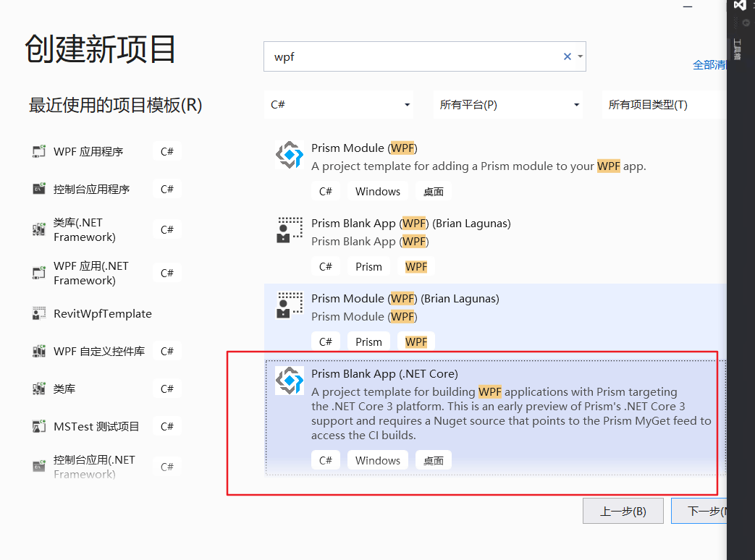Open the 所有平台(P) platform dropdown
Image resolution: width=755 pixels, height=560 pixels.
click(x=508, y=104)
